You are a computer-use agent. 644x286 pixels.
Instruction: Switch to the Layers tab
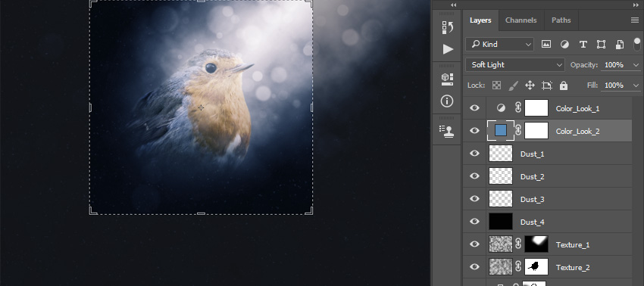(480, 20)
